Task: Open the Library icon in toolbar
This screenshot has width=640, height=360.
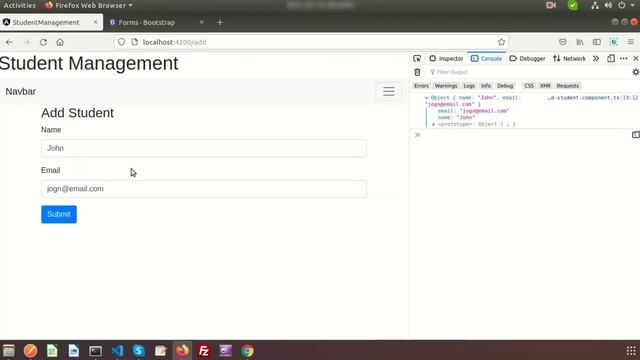Action: pos(580,42)
